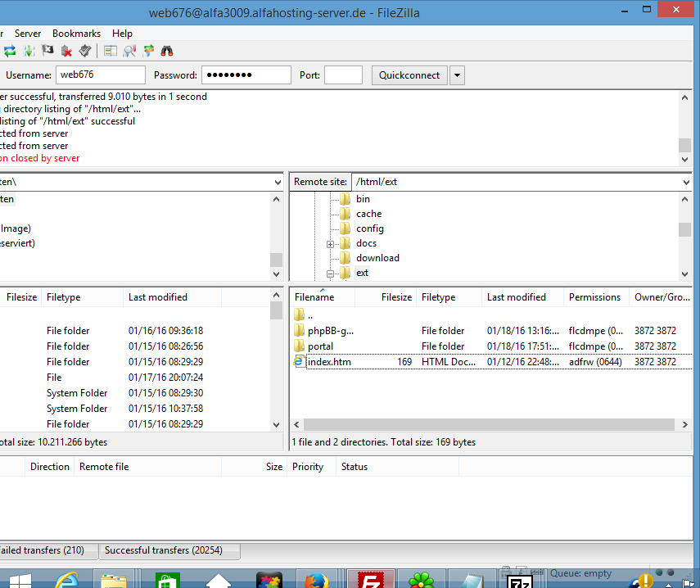
Task: Click the Username input field
Action: point(101,75)
